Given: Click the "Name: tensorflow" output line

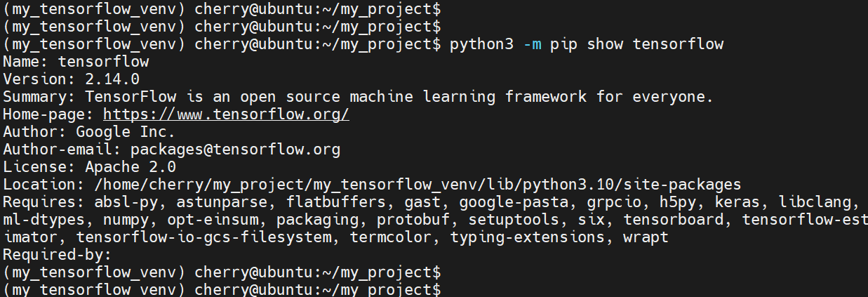Looking at the screenshot, I should coord(76,61).
